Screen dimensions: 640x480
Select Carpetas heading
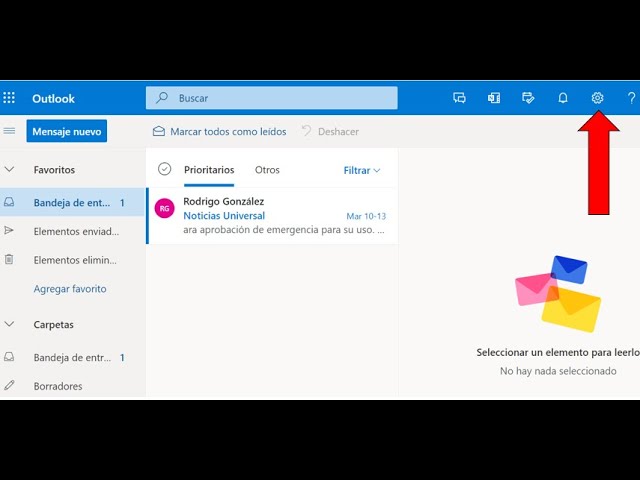53,324
